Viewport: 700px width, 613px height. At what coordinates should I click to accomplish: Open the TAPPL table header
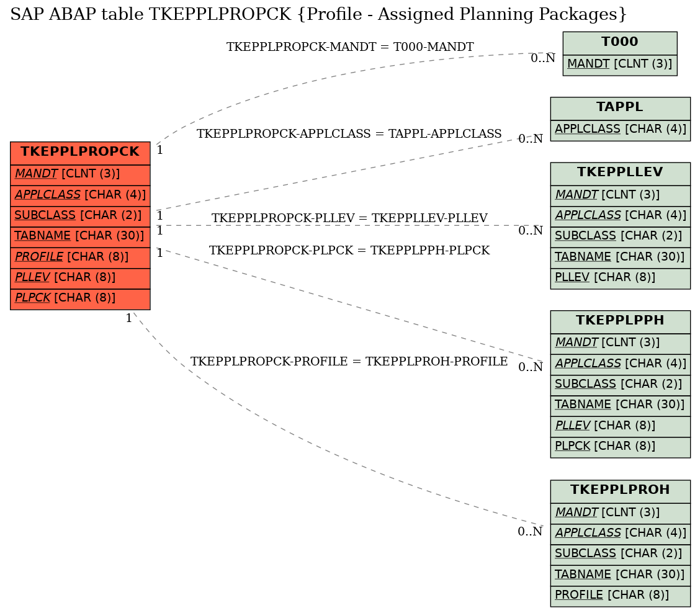pyautogui.click(x=620, y=108)
